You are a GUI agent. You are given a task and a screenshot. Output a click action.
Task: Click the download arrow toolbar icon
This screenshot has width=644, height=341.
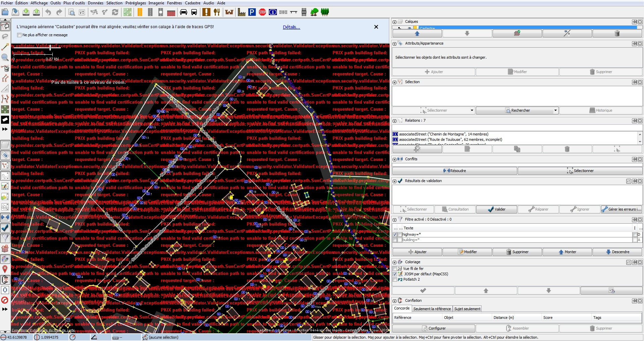click(x=26, y=12)
